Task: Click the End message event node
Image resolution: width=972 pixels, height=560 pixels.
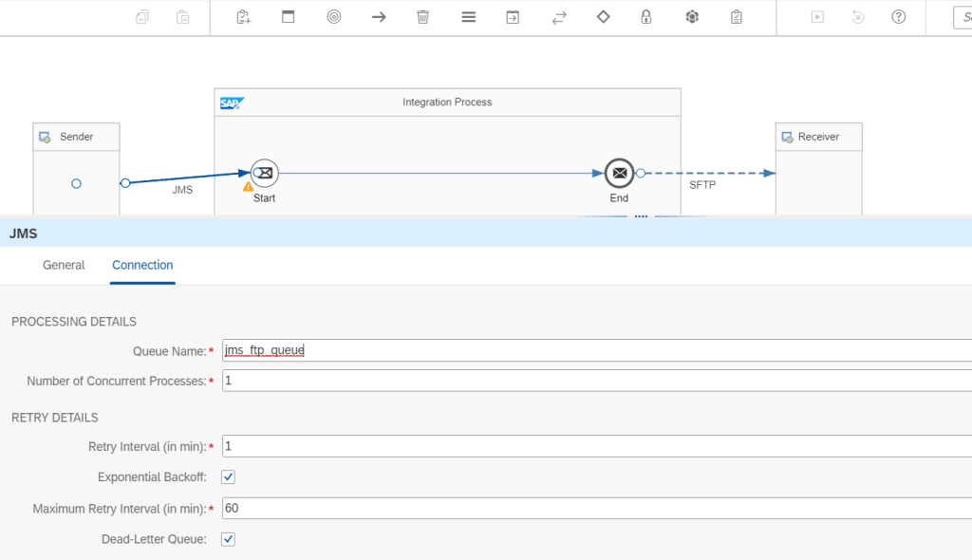Action: click(619, 173)
